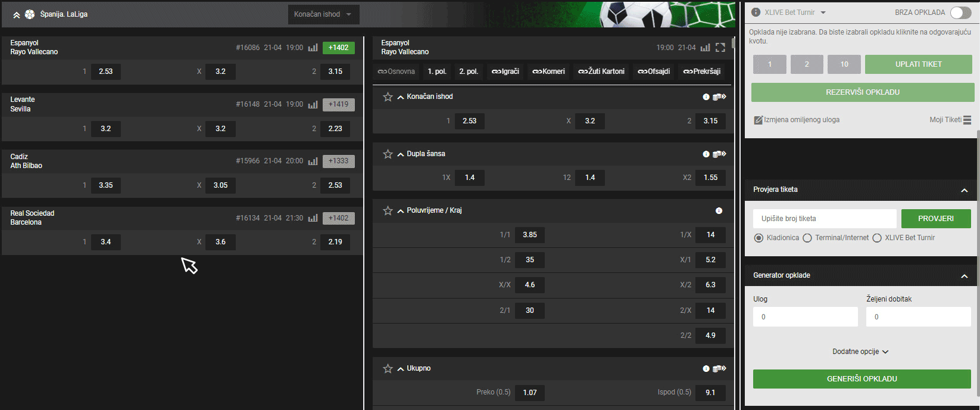Click GENERIŠI OPKLADU button
Image resolution: width=980 pixels, height=410 pixels.
coord(862,379)
